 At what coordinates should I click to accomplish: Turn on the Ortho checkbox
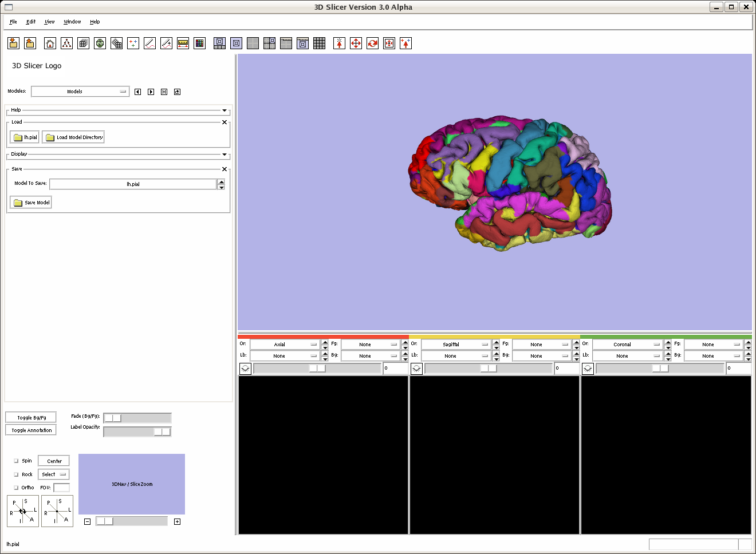click(16, 488)
